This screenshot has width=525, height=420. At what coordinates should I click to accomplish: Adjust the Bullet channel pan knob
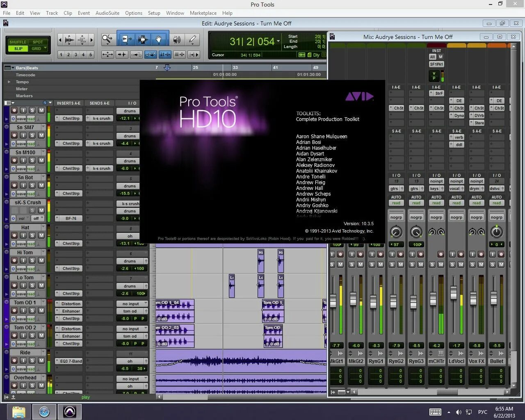[497, 232]
